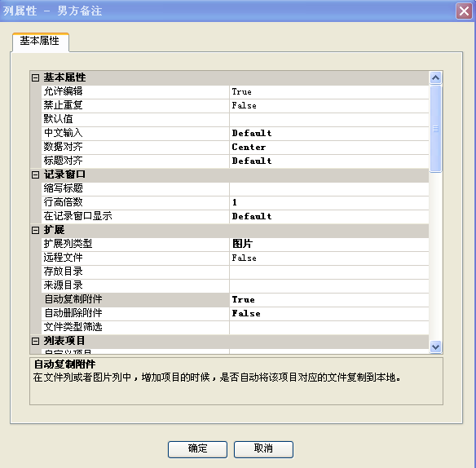This screenshot has width=476, height=468.
Task: Select the 存放目录 property row
Action: (236, 272)
